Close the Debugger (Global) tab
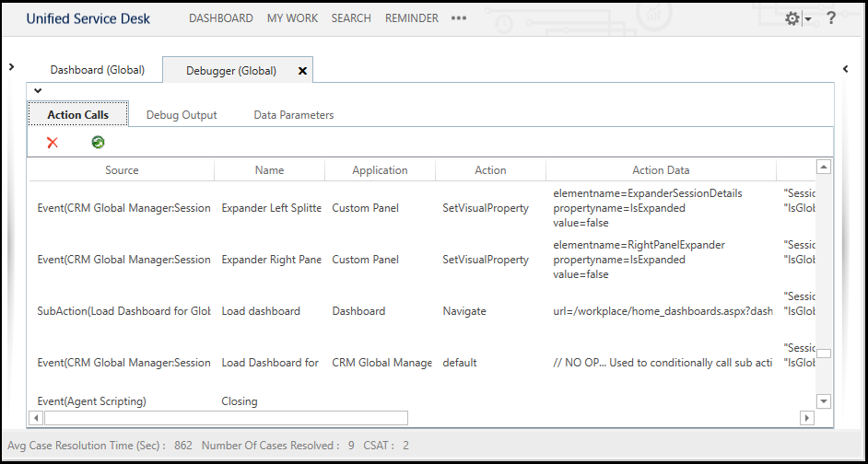 302,71
